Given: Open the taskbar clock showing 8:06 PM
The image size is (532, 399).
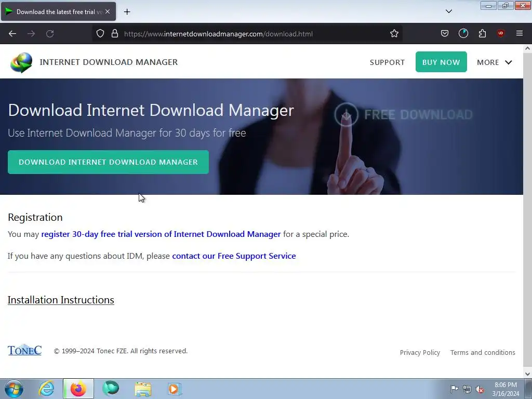Looking at the screenshot, I should 506,389.
